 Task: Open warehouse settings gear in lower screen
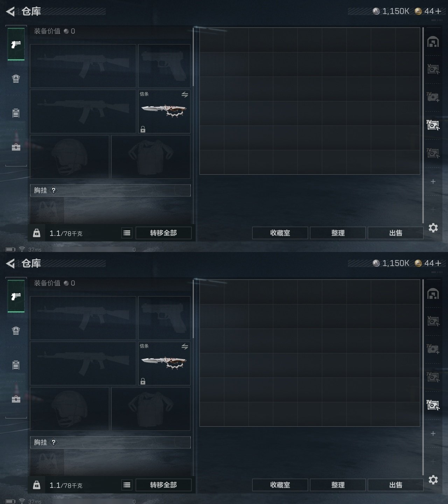pos(433,480)
